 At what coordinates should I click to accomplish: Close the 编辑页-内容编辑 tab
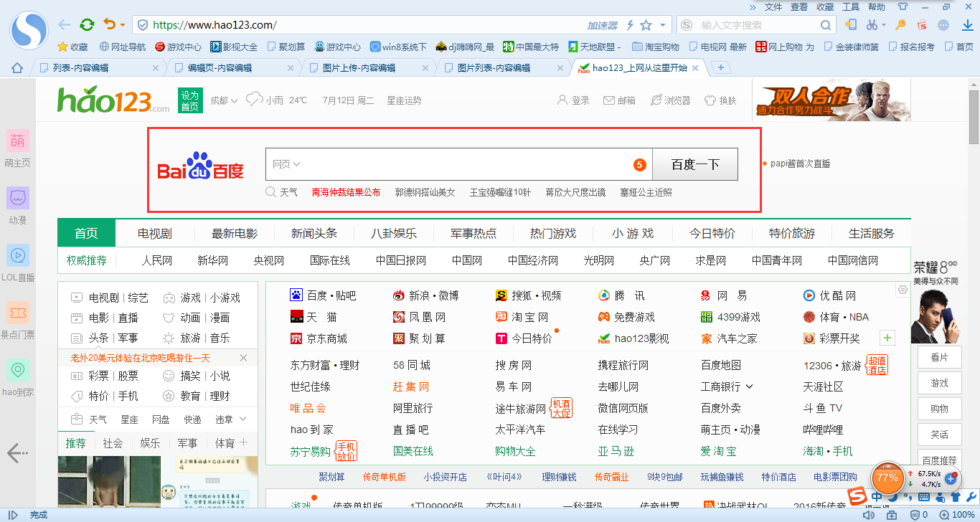(291, 68)
